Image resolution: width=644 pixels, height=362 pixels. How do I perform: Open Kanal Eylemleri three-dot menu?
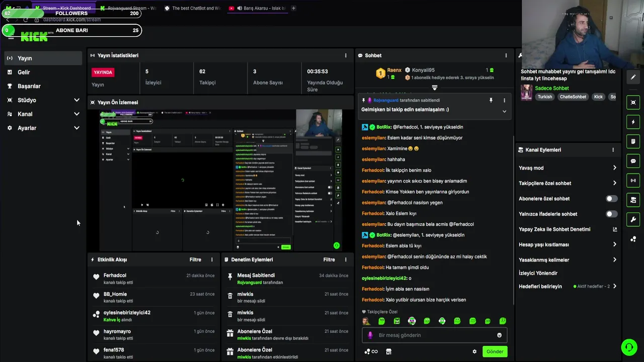[x=613, y=150]
